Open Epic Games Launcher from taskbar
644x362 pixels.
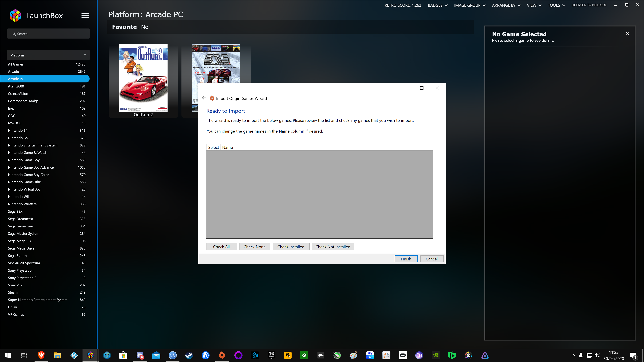[271, 355]
